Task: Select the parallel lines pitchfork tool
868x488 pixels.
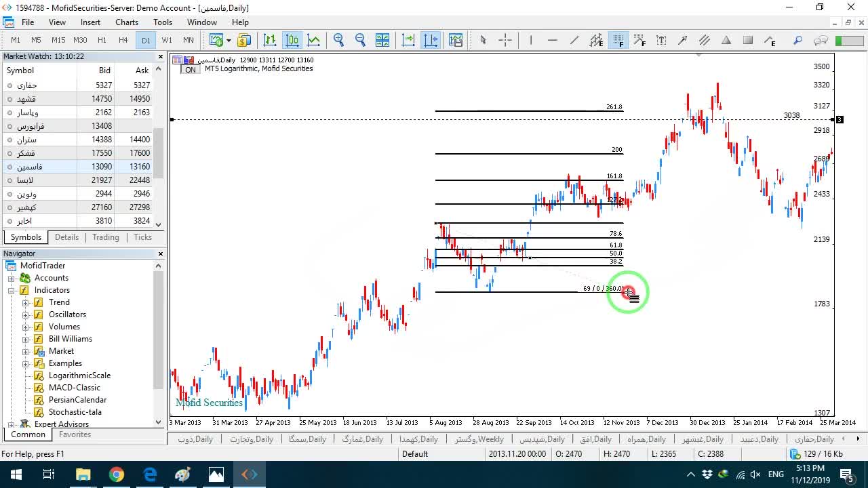Action: click(x=705, y=40)
